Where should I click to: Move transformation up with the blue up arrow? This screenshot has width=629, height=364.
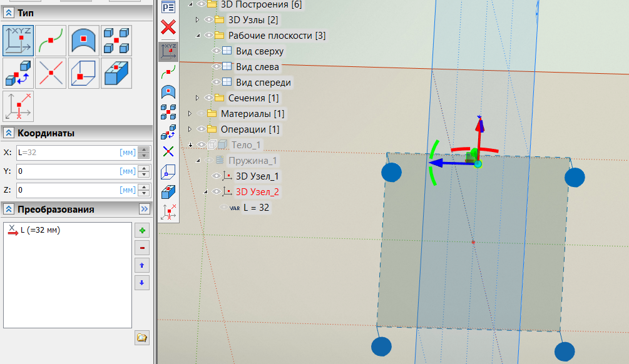142,265
